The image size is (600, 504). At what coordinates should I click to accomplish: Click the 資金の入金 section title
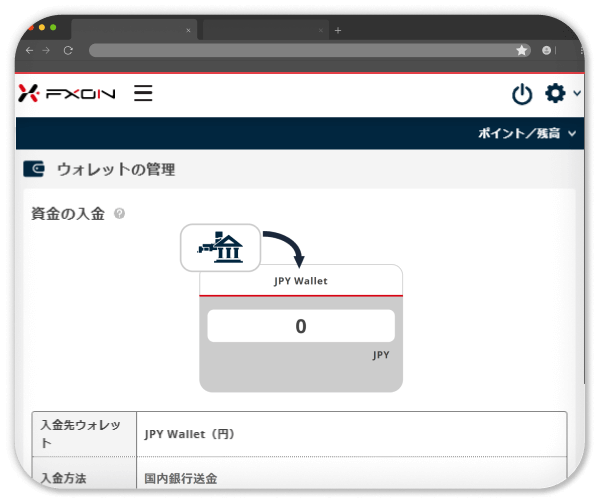click(x=68, y=214)
